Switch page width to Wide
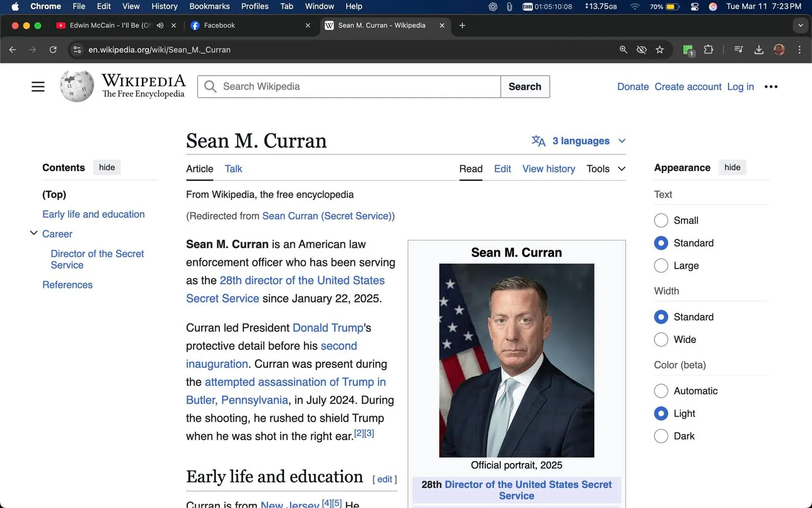812x508 pixels. [x=661, y=339]
